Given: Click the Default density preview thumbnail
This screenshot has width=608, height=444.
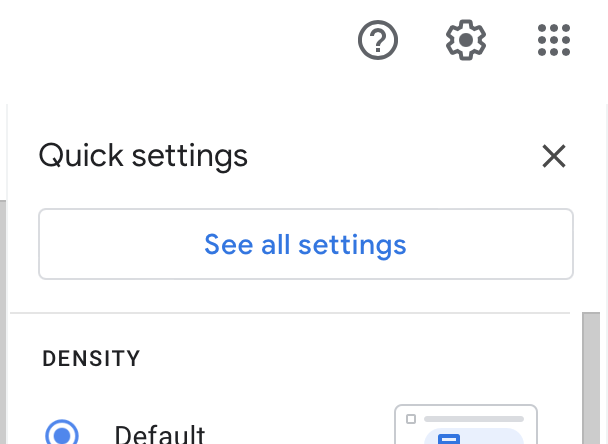Looking at the screenshot, I should [466, 425].
